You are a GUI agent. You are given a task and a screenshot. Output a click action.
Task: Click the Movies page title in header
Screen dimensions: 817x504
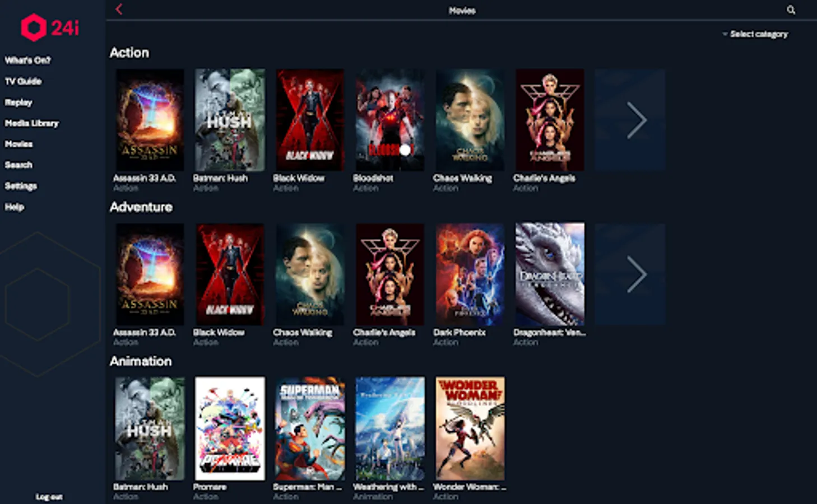462,11
